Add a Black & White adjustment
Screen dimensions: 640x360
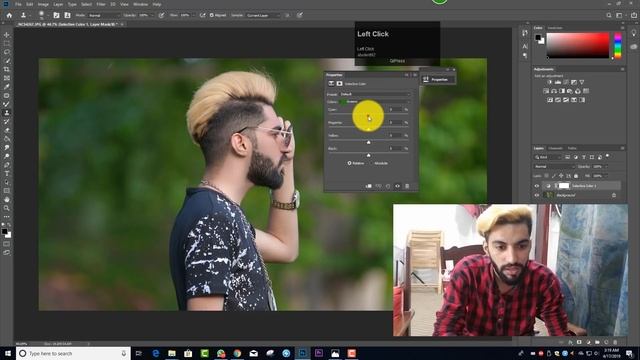click(562, 91)
